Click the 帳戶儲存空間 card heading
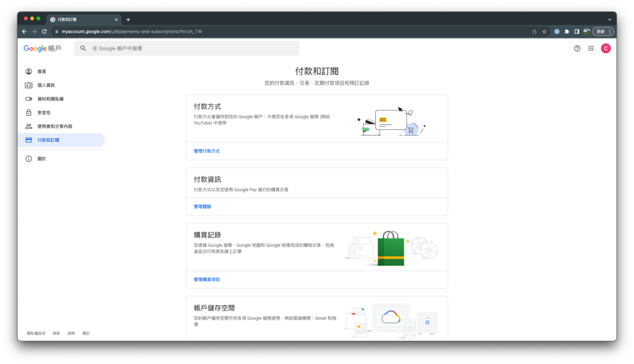This screenshot has width=634, height=364. click(x=214, y=308)
